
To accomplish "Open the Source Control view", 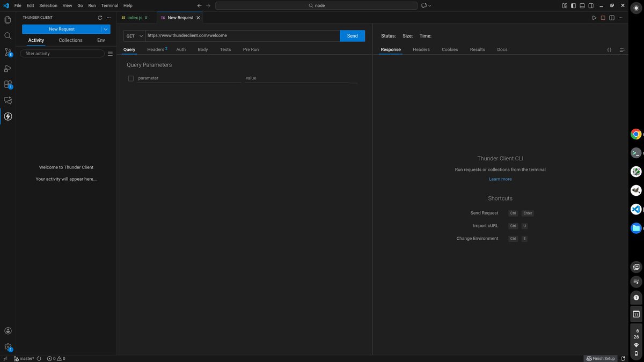I will point(8,52).
